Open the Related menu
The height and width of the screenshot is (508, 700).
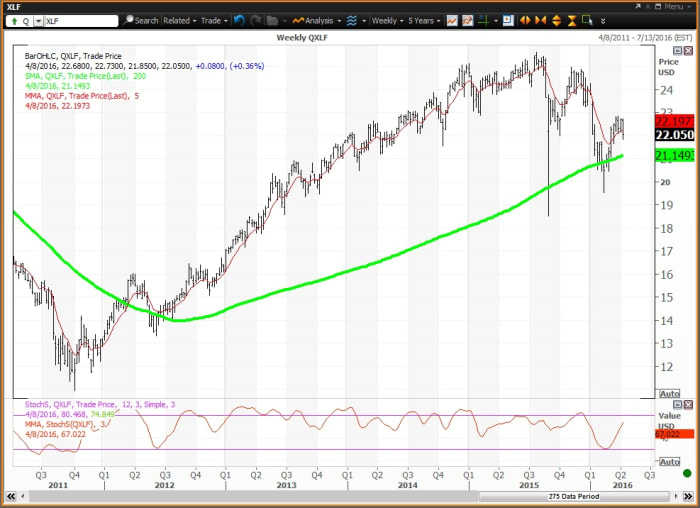click(180, 20)
